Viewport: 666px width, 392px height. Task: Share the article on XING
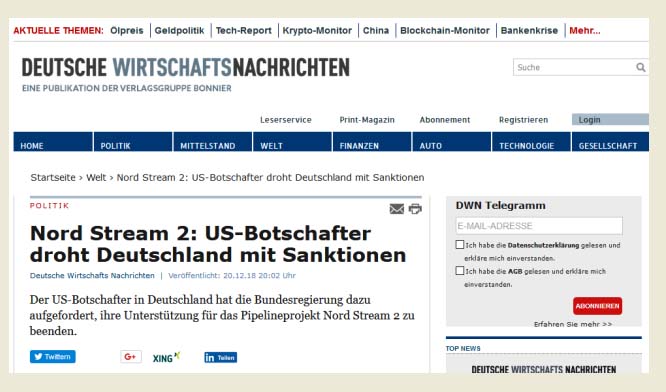[x=166, y=357]
